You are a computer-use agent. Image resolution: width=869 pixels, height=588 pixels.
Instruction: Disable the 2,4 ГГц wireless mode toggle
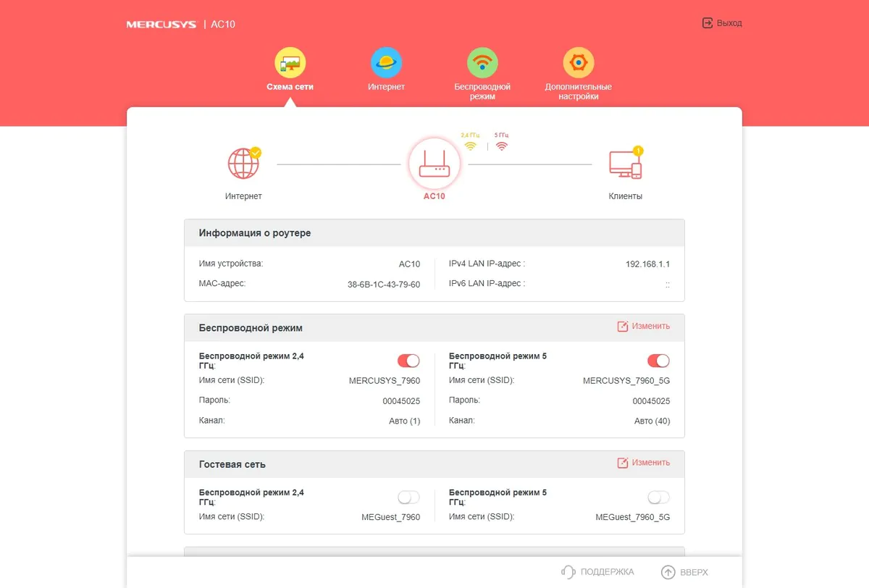(x=408, y=361)
